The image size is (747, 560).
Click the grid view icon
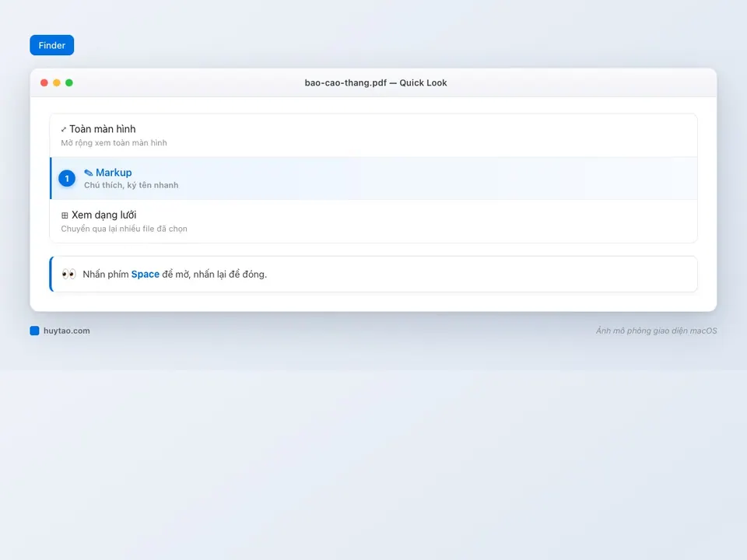point(65,215)
